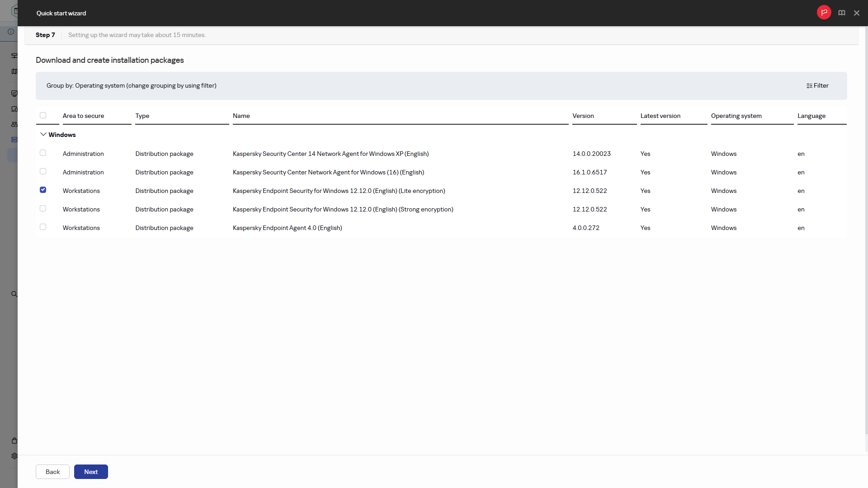868x488 pixels.
Task: Collapse the Windows group chevron
Action: click(43, 135)
